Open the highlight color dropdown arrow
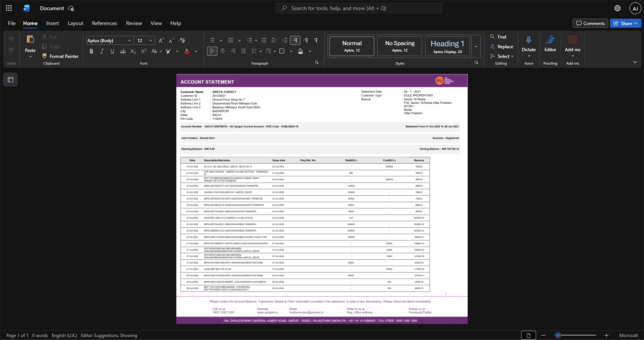Viewport: 644px width, 340px height. (177, 51)
